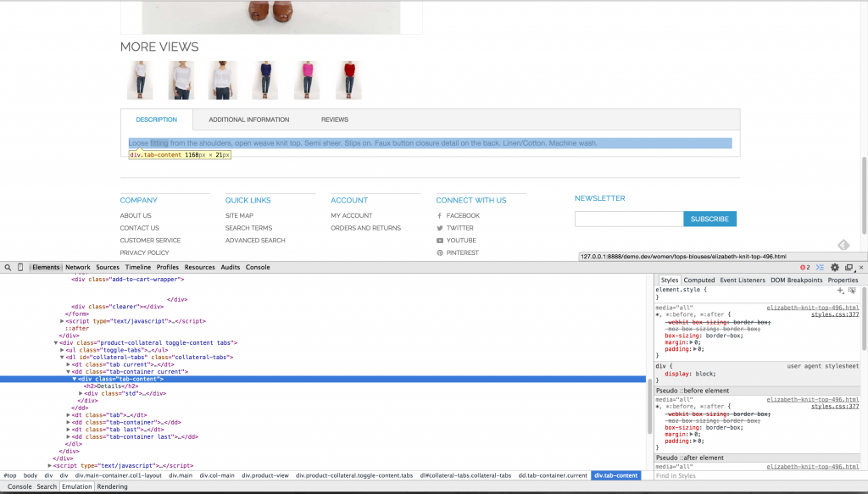This screenshot has height=494, width=868.
Task: Expand the margin shorthand in first styles rule
Action: coord(692,342)
